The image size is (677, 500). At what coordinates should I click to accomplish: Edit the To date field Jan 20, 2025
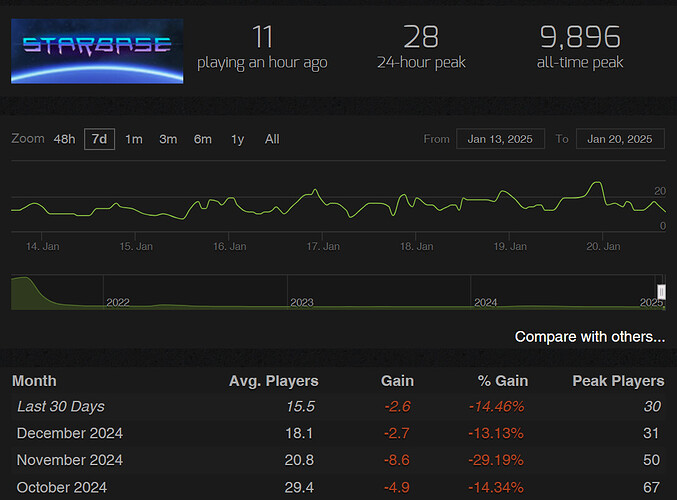click(x=620, y=139)
